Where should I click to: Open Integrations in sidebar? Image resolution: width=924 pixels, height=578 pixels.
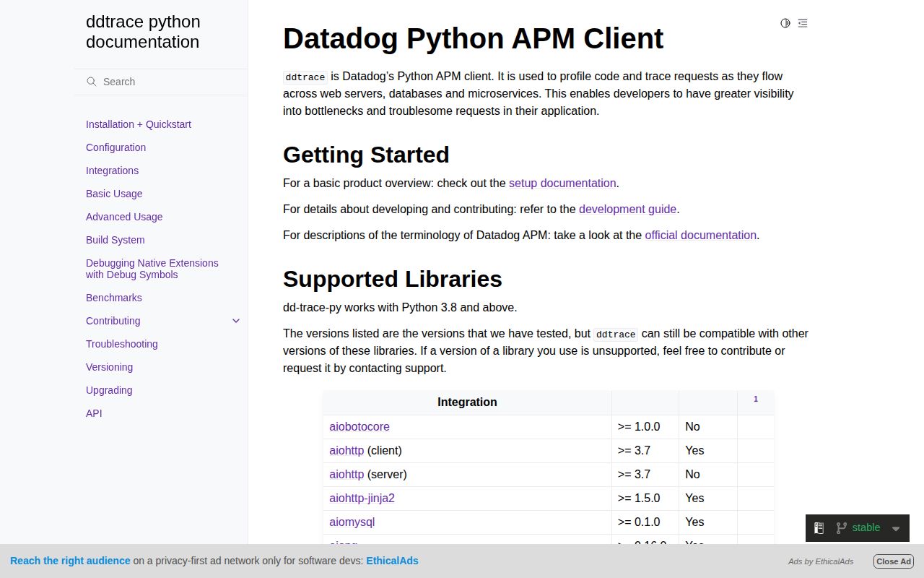[112, 171]
